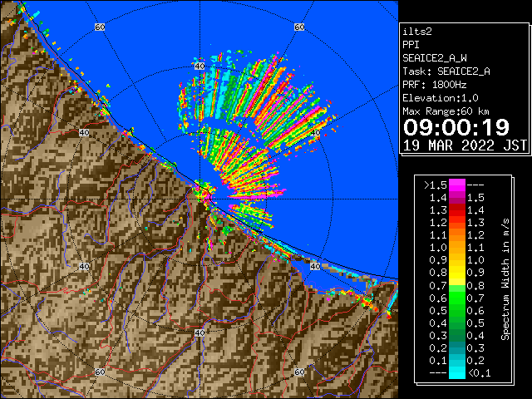The height and width of the screenshot is (399, 532).
Task: Click the 60 km ring label at the lower-left
Action: (x=100, y=372)
